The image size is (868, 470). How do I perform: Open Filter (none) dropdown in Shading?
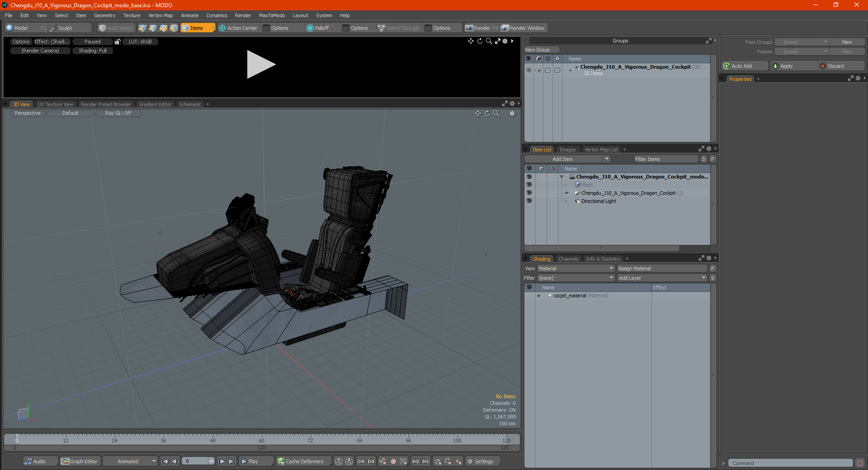(576, 278)
